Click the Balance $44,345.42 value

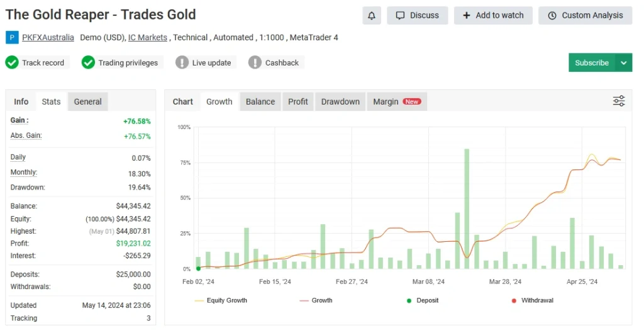133,206
